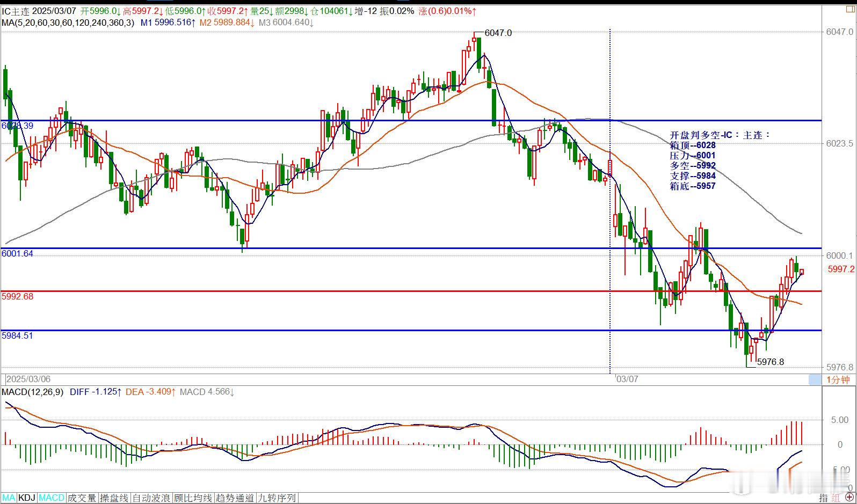Image resolution: width=857 pixels, height=504 pixels.
Task: Click the light blue time-axis scroll handle
Action: coord(815,379)
